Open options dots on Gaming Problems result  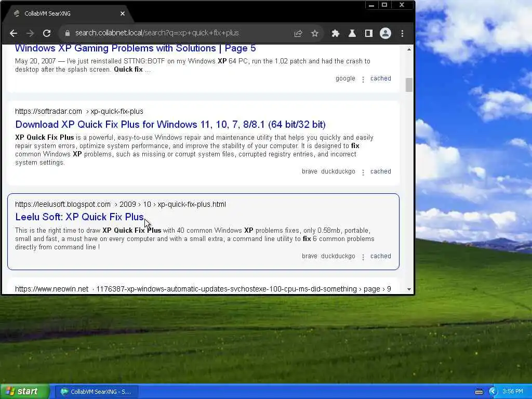coord(363,79)
